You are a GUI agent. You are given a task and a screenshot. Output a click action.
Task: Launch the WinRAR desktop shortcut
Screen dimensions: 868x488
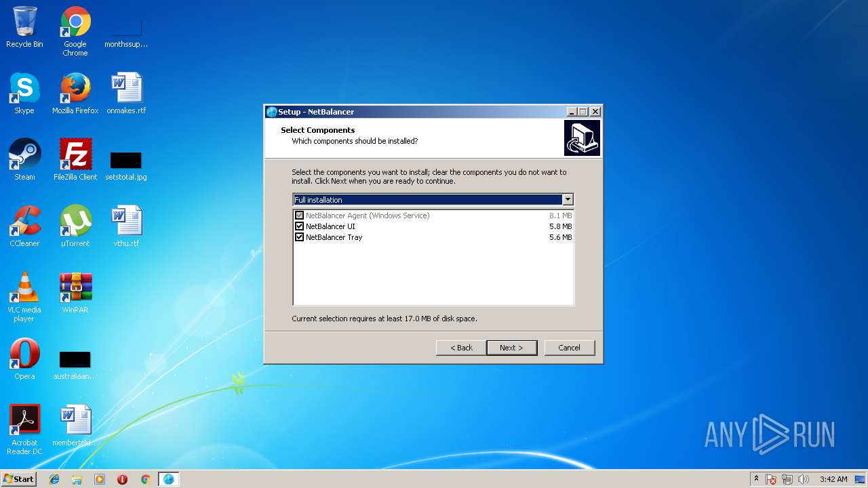click(x=75, y=293)
